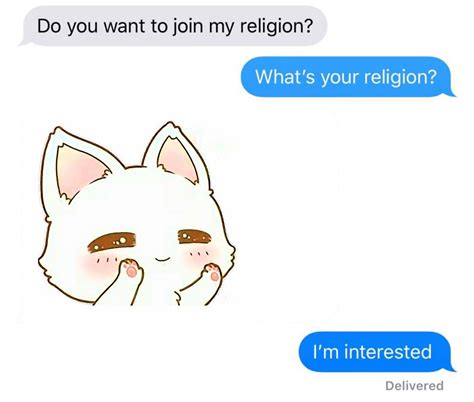Click the Delivered status label
The image size is (474, 402).
pos(414,386)
